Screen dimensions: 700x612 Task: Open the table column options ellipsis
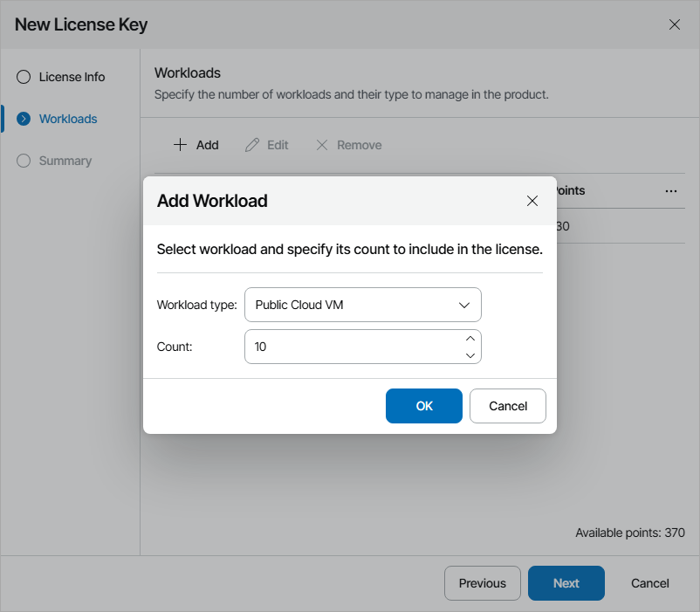pyautogui.click(x=671, y=191)
